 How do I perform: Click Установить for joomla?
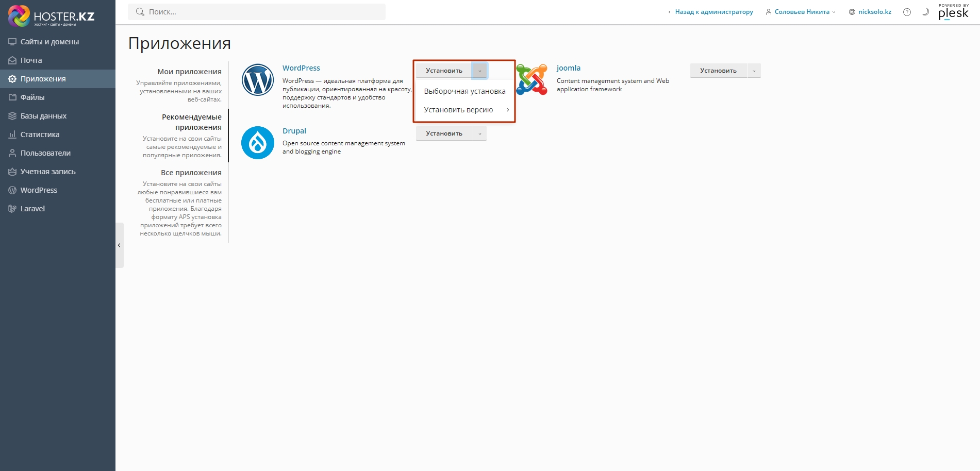(x=718, y=71)
